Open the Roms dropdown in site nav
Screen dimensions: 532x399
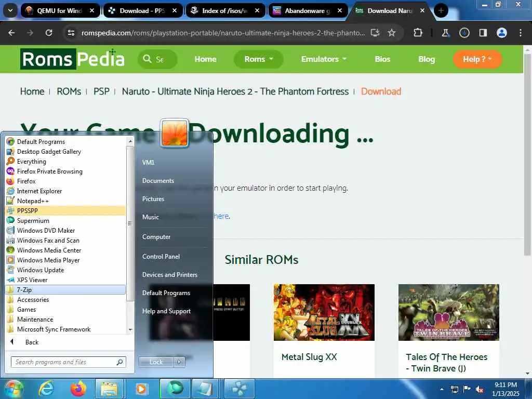[259, 59]
